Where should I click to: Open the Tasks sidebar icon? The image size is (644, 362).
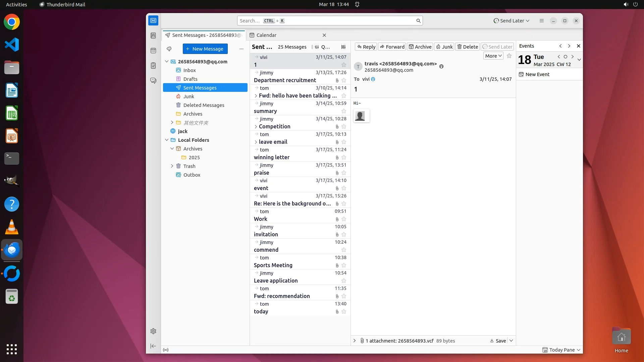[153, 66]
